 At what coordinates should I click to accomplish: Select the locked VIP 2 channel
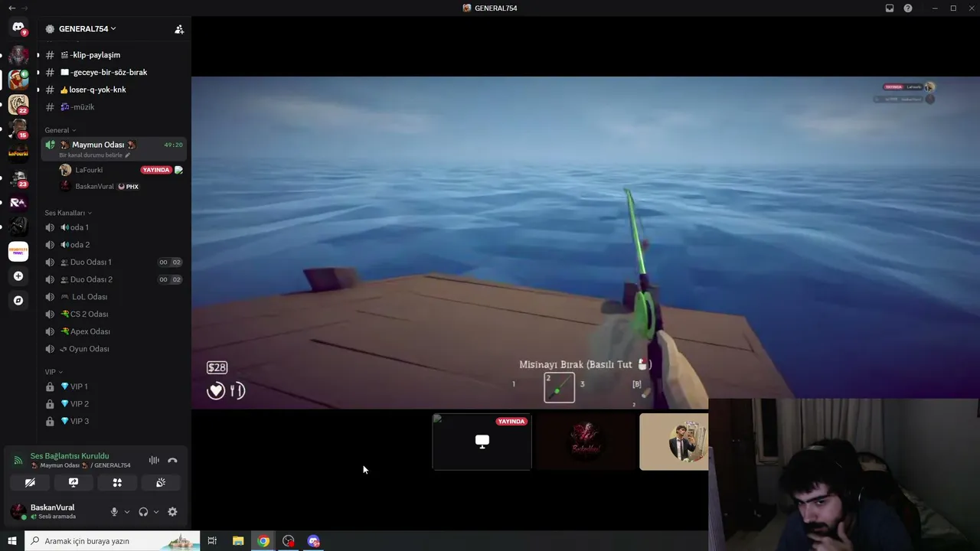[x=113, y=404]
